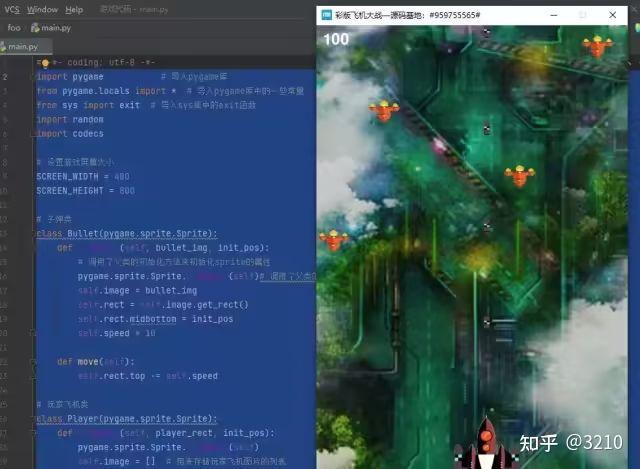Minimize the airplane game window
The image size is (640, 469).
(554, 15)
